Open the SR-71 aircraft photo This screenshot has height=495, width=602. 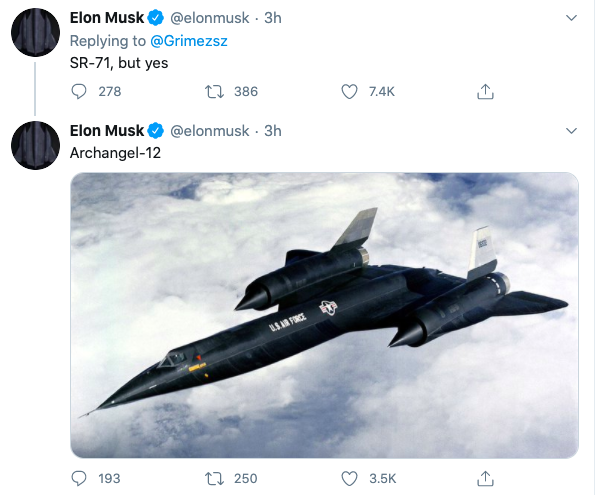(x=325, y=315)
